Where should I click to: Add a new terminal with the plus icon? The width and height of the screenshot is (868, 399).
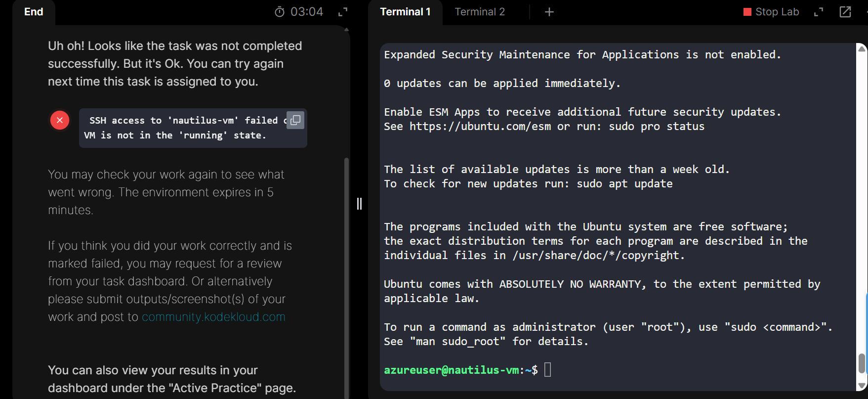(549, 12)
